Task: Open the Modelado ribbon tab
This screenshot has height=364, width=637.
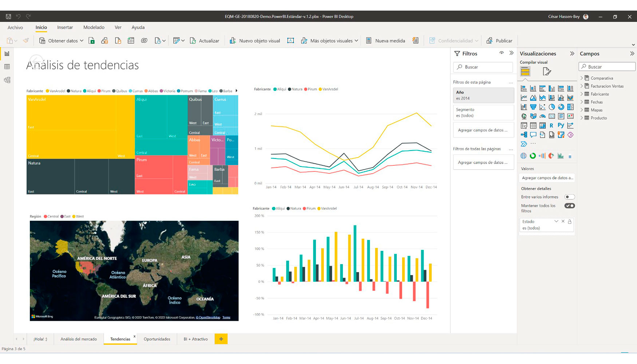Action: [94, 27]
